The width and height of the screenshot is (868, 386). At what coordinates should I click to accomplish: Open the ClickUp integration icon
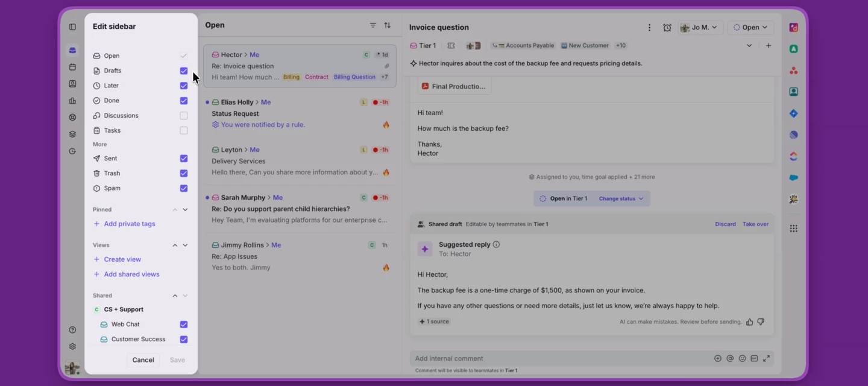[794, 156]
